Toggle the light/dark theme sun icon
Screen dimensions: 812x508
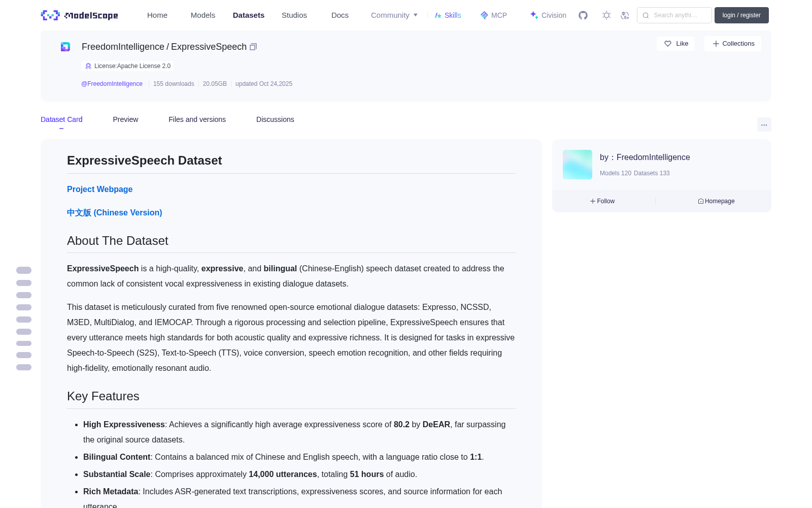tap(606, 15)
